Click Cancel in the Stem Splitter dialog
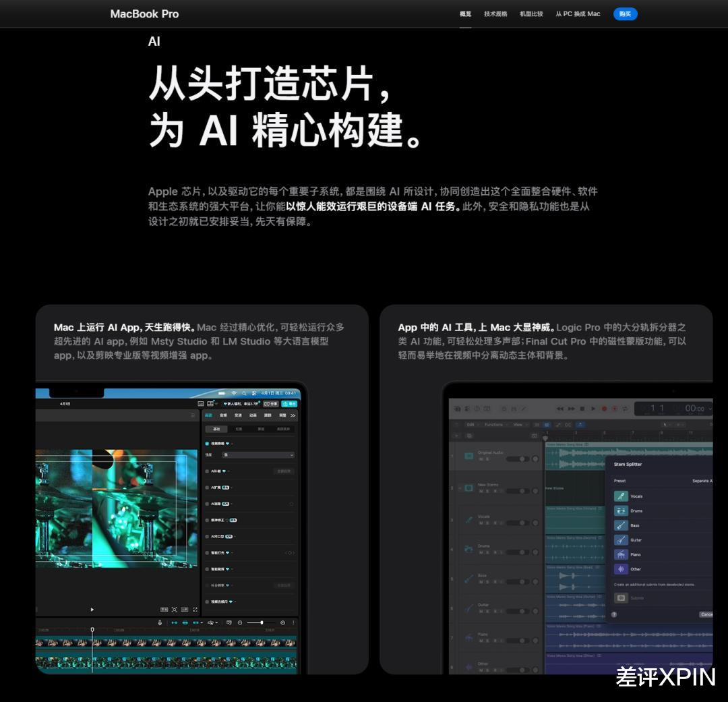 pos(706,614)
